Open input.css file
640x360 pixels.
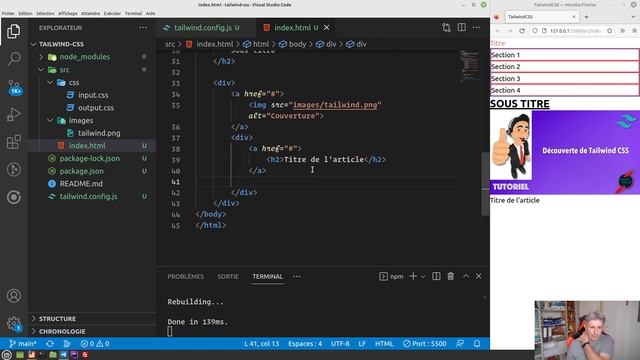click(92, 95)
